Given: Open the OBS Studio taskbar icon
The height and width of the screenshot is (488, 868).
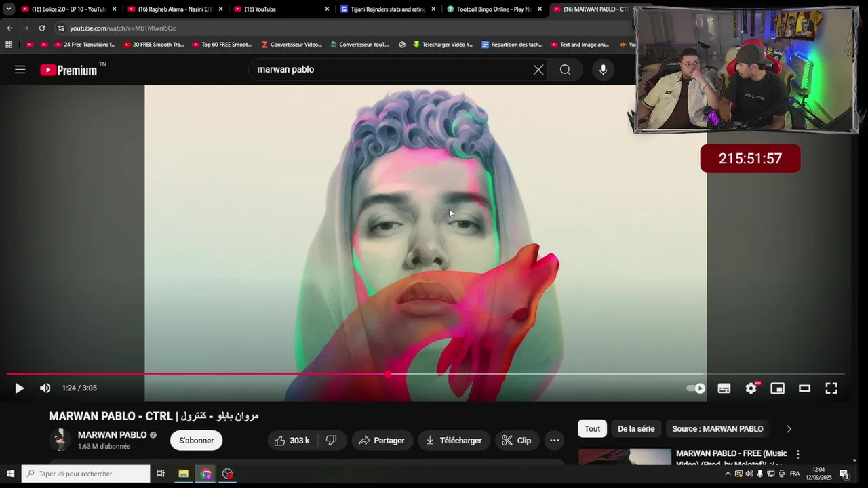Looking at the screenshot, I should pyautogui.click(x=228, y=474).
